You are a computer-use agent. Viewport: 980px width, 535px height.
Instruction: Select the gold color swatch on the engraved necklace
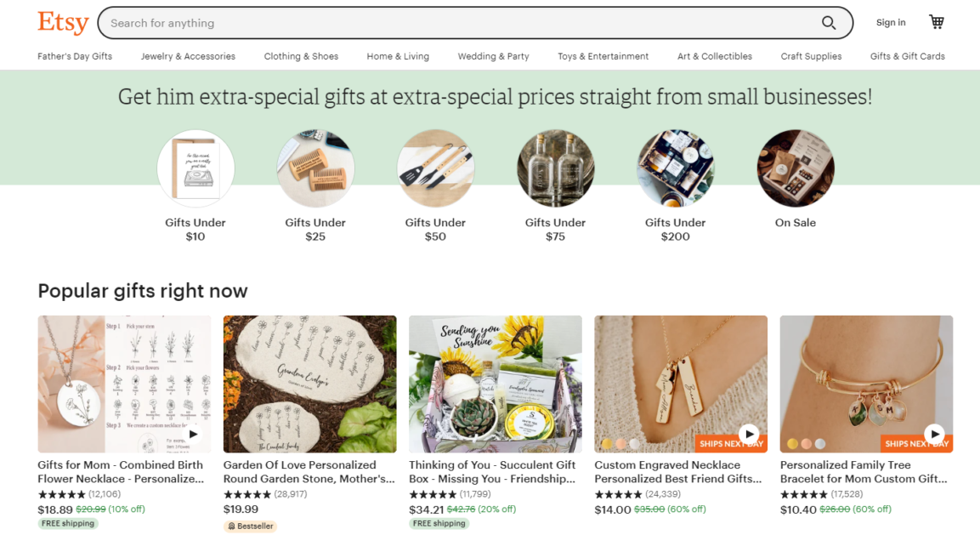pyautogui.click(x=605, y=443)
